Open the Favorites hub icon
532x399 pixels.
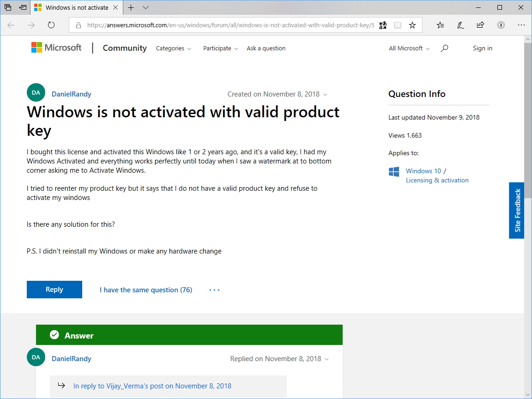[x=440, y=25]
